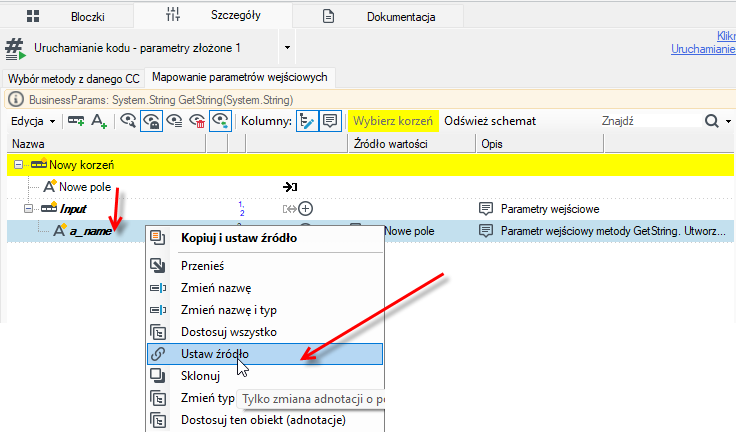Open the Edycja dropdown menu
Viewport: 736px width, 432px height.
[x=33, y=121]
